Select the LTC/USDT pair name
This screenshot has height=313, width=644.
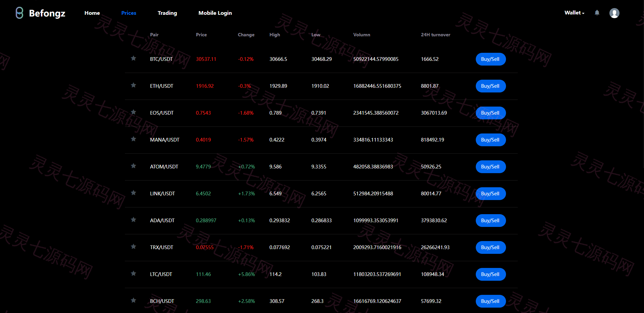coord(161,274)
